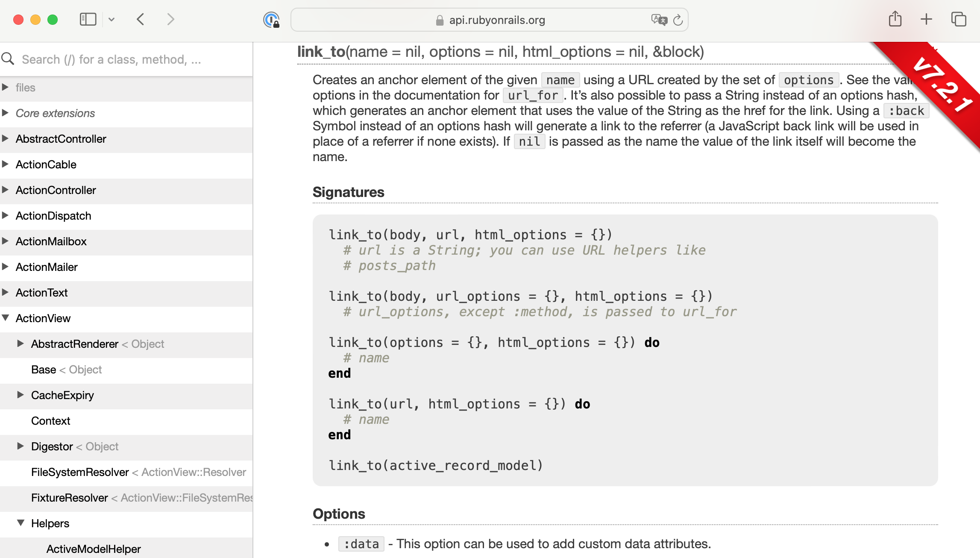Toggle the Safari sidebar visibility
The image size is (980, 558).
click(x=88, y=19)
